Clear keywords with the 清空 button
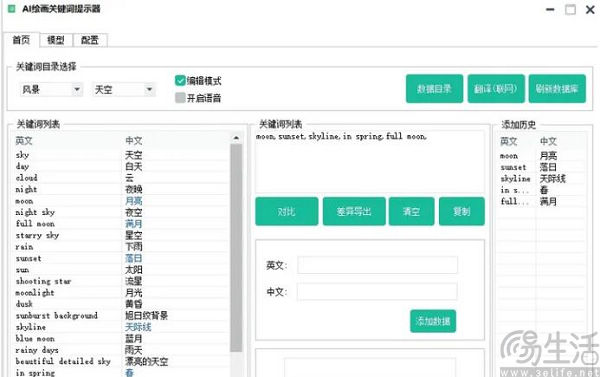The height and width of the screenshot is (377, 600). click(x=411, y=211)
